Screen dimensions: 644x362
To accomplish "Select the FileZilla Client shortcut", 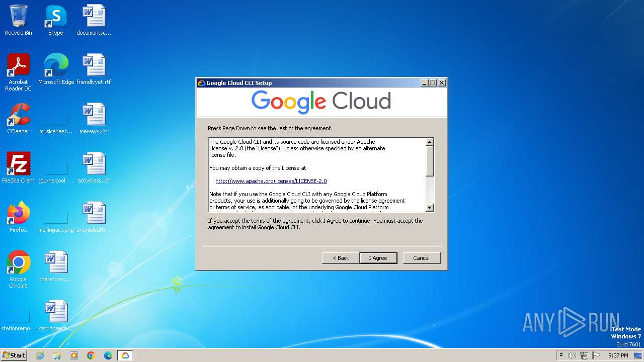I will pyautogui.click(x=18, y=168).
